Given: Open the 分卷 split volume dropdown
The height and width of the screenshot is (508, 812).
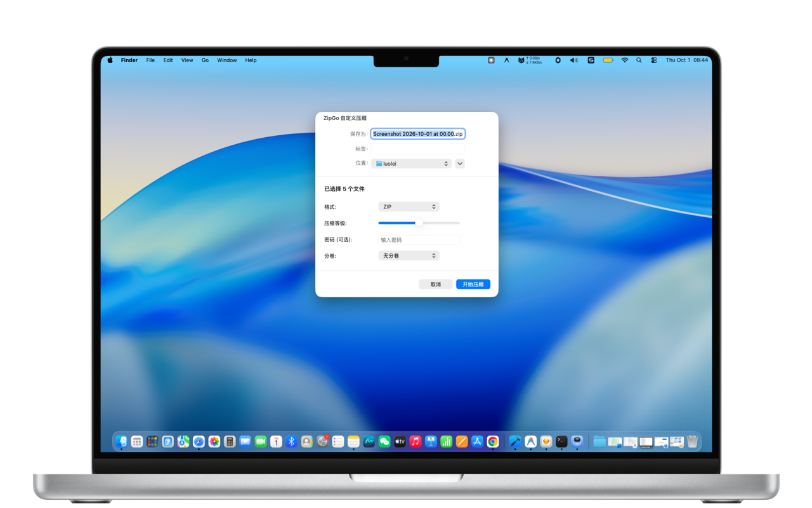Looking at the screenshot, I should tap(409, 256).
